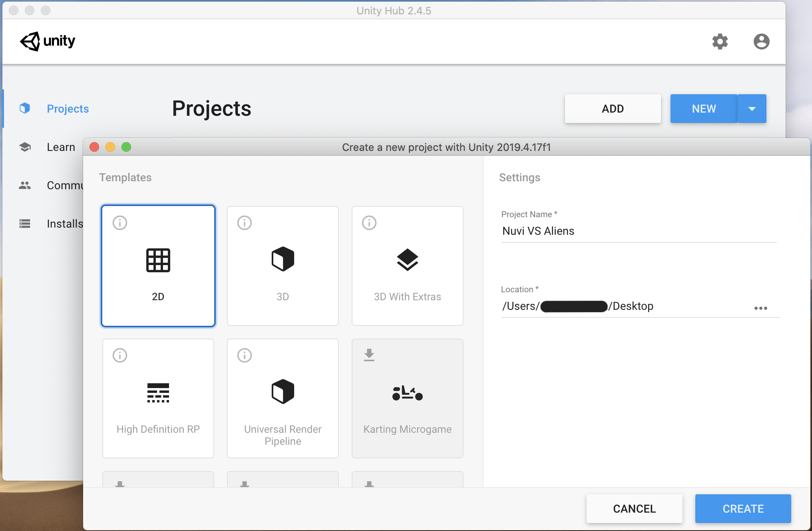Cancel the new project dialog

pyautogui.click(x=634, y=509)
